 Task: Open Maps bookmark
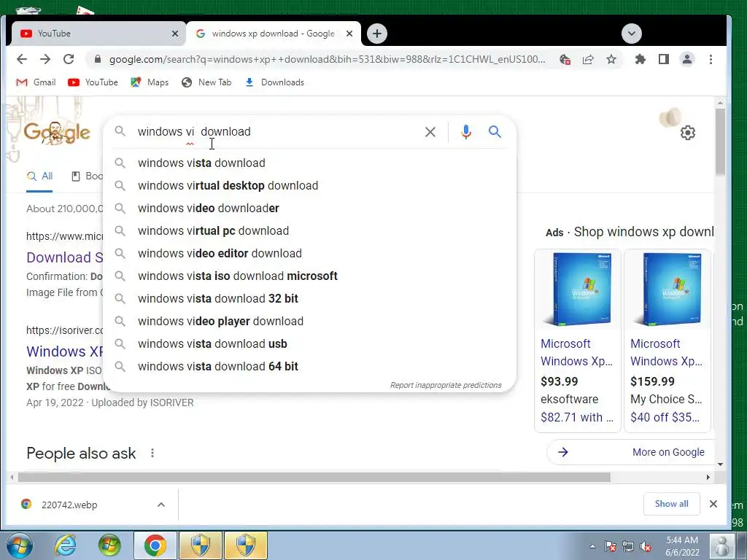click(150, 82)
